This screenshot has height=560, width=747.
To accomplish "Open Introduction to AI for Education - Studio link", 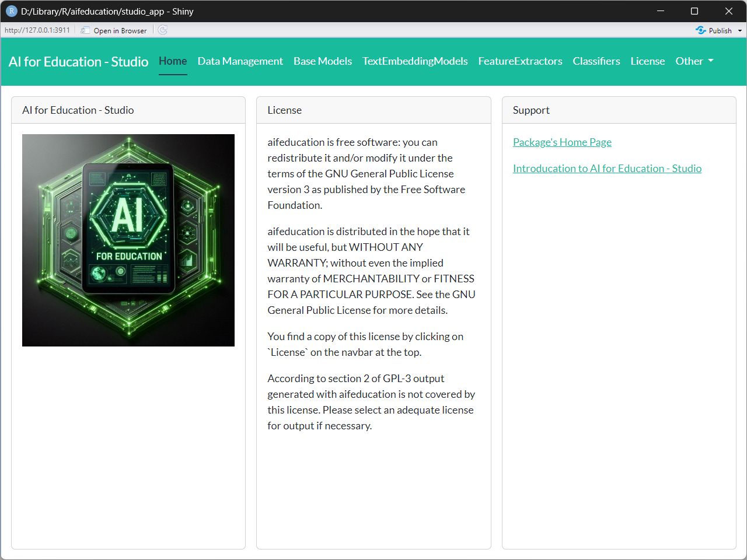I will pyautogui.click(x=607, y=169).
